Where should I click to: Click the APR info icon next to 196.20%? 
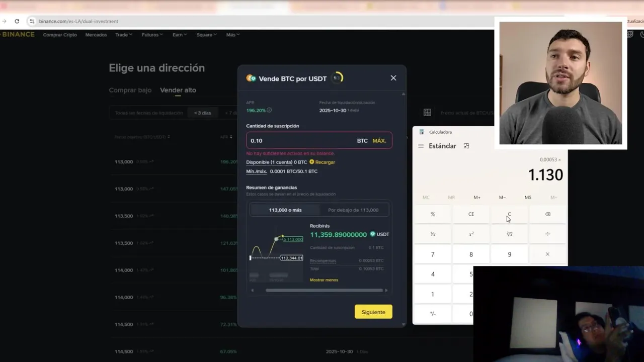269,110
